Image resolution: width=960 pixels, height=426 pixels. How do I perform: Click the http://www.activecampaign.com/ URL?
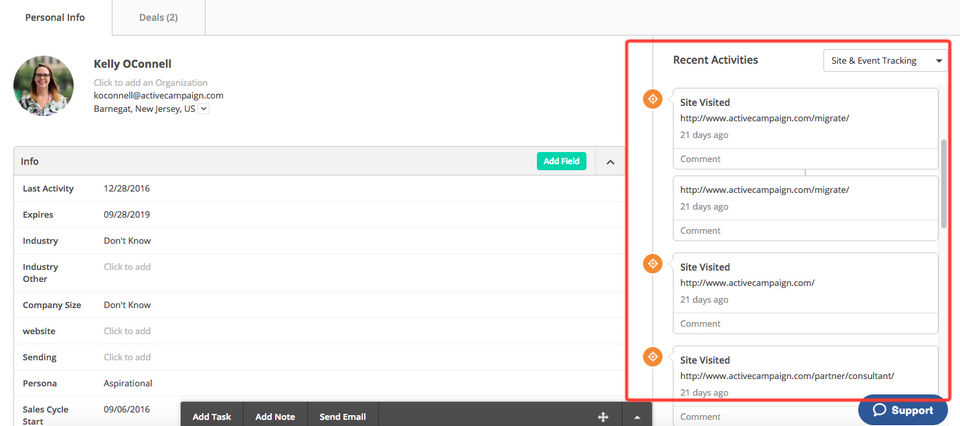coord(747,283)
